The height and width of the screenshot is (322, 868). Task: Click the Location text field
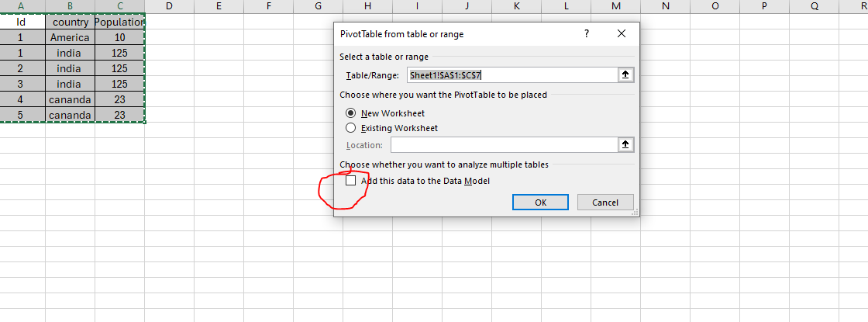pos(504,145)
